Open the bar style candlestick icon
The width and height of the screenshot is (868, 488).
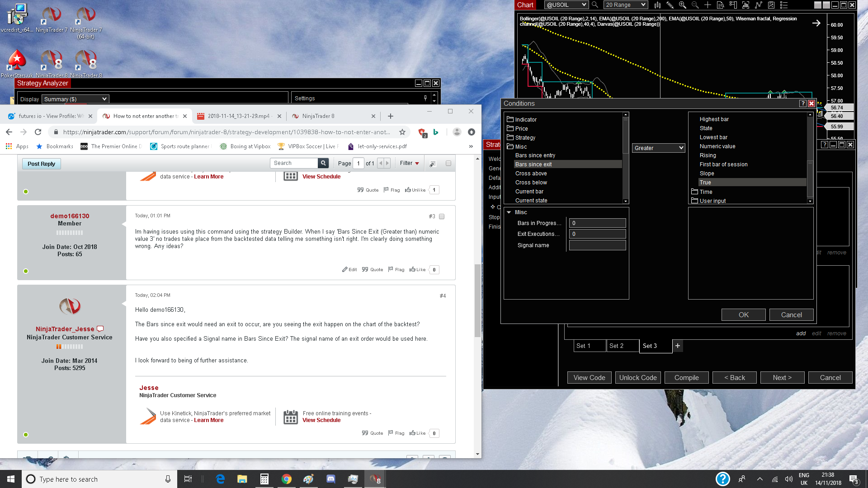click(x=657, y=5)
